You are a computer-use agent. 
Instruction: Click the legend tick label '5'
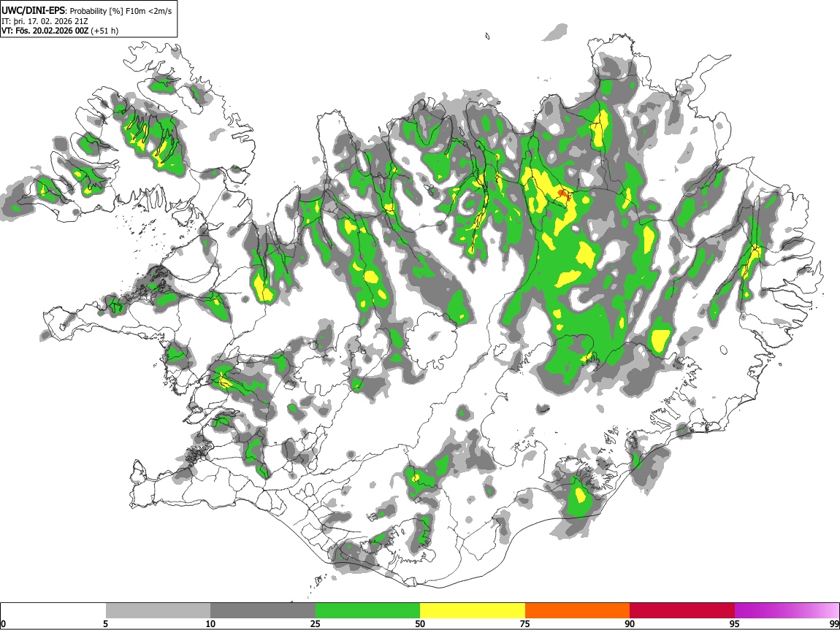click(106, 623)
